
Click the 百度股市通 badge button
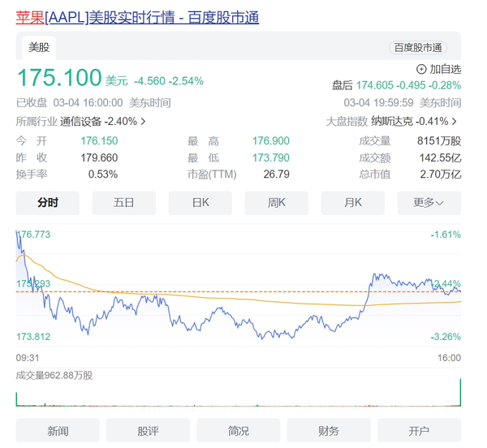[418, 48]
